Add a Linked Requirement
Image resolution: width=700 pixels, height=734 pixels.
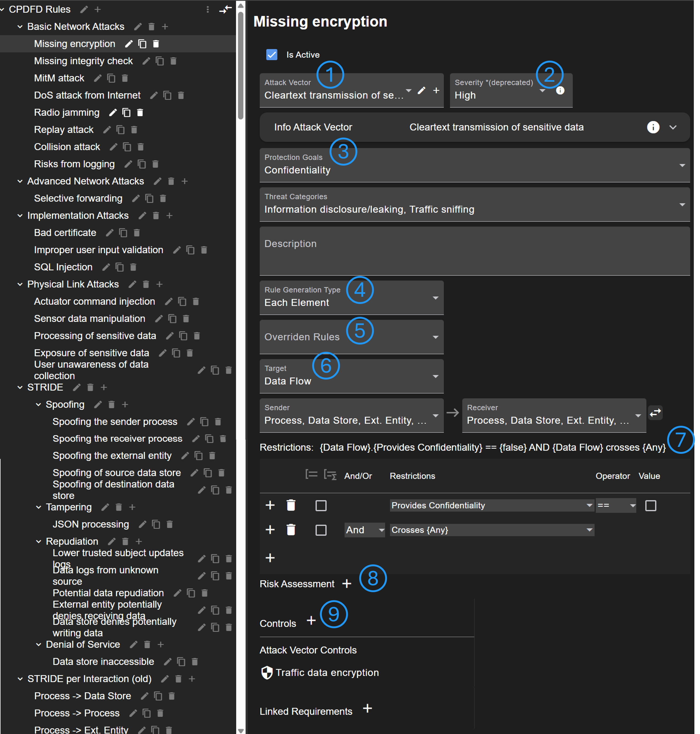pyautogui.click(x=367, y=708)
